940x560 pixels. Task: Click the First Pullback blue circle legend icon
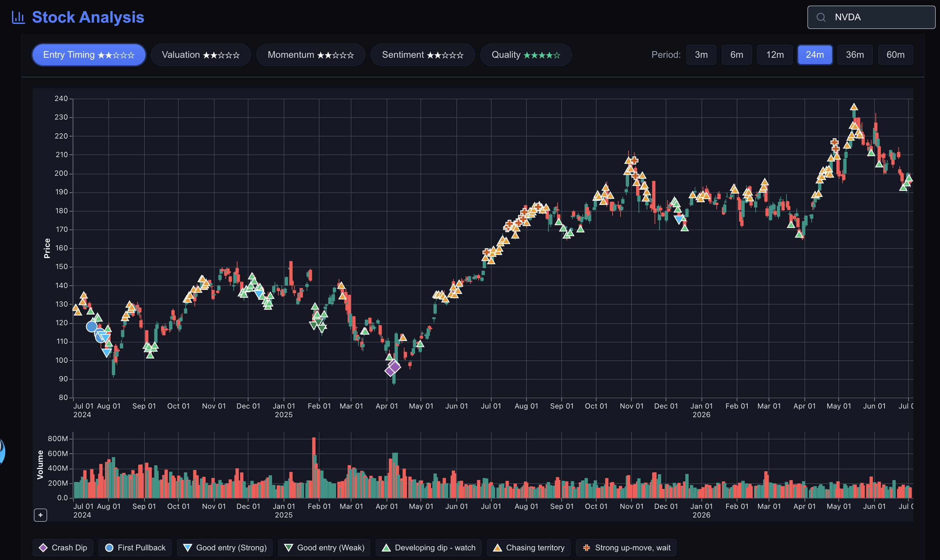click(x=109, y=548)
